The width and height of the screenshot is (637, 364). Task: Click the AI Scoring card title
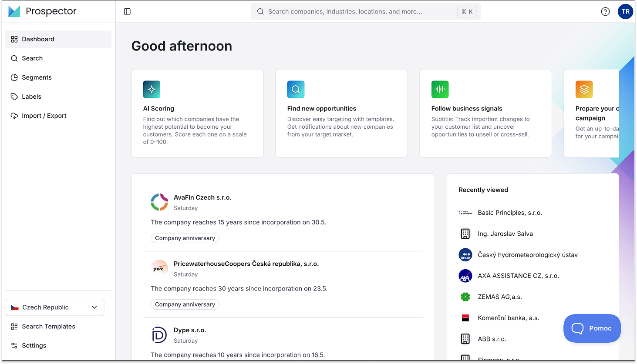(x=158, y=109)
